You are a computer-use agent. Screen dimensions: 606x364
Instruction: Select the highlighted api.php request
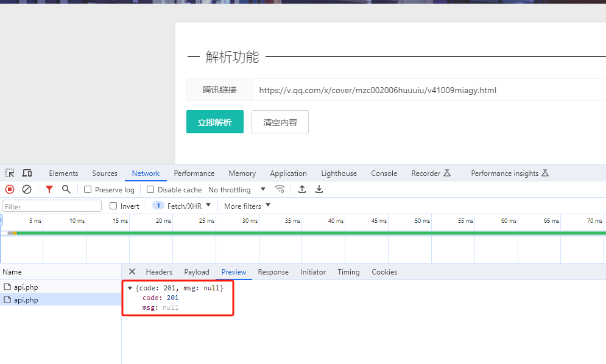(x=61, y=299)
